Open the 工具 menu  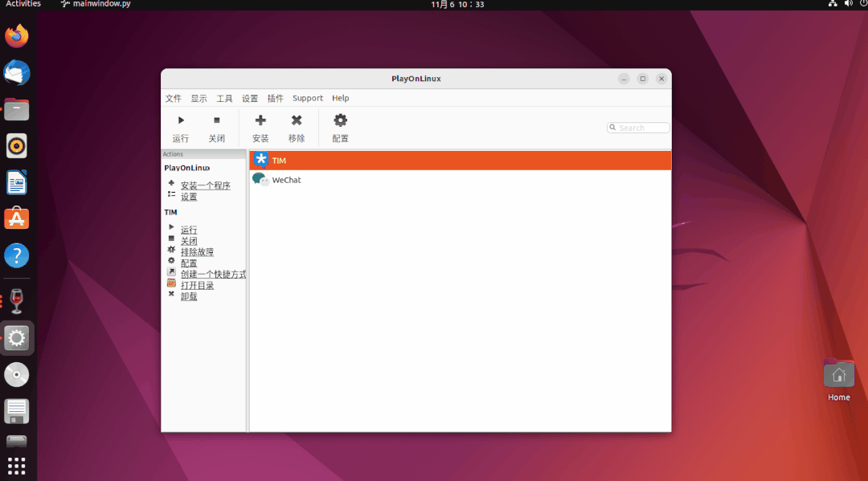pos(224,98)
